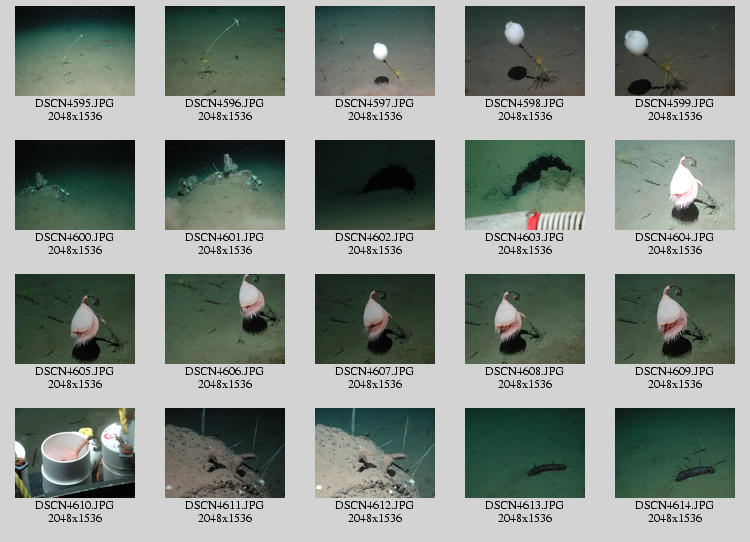The width and height of the screenshot is (750, 542).
Task: Open DSCN4598.JPG thumbnail
Action: [525, 51]
